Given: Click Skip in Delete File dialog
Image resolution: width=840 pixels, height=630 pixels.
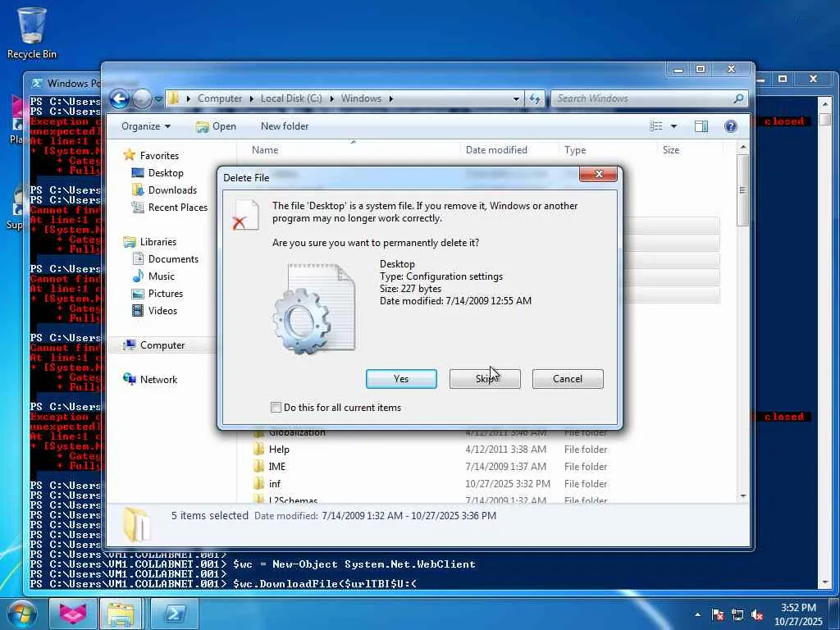Looking at the screenshot, I should click(x=485, y=379).
